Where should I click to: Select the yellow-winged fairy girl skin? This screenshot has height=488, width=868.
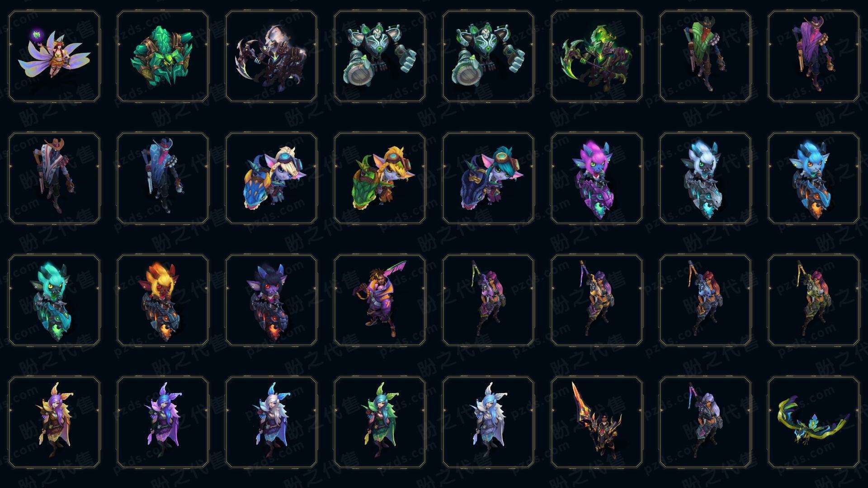(54, 422)
